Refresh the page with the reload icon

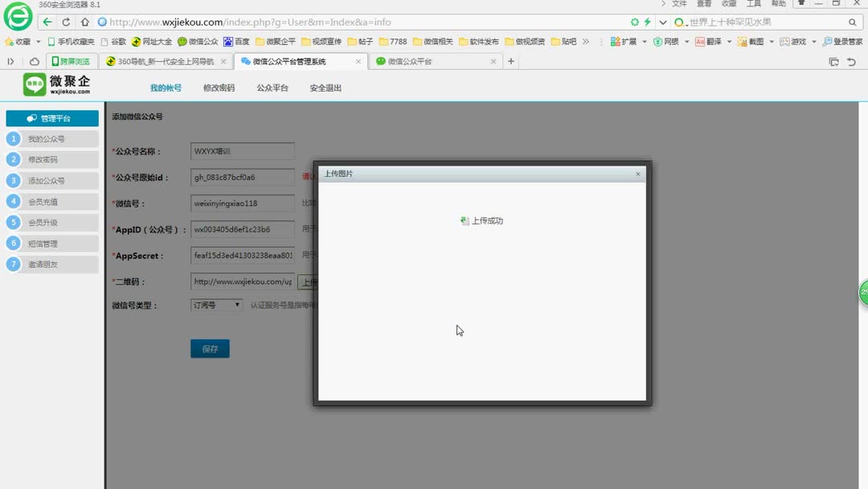pos(66,22)
